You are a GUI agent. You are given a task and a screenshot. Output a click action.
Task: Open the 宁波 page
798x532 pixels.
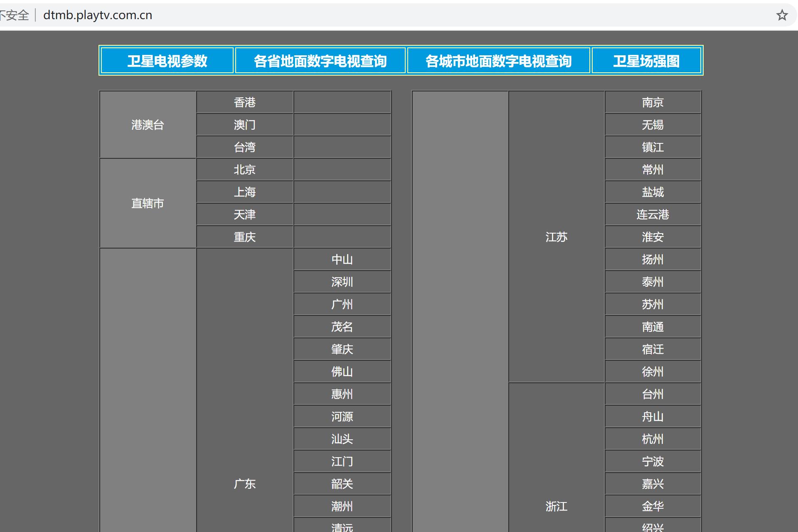click(x=653, y=461)
